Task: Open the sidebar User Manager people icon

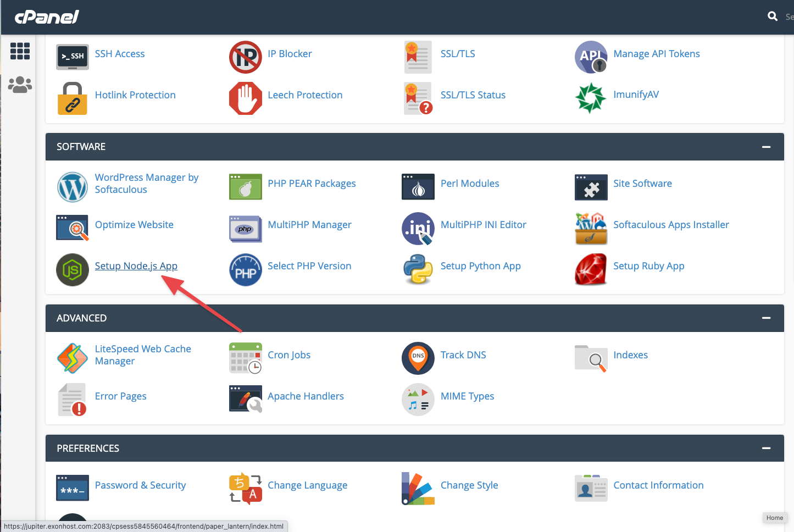Action: pyautogui.click(x=20, y=85)
